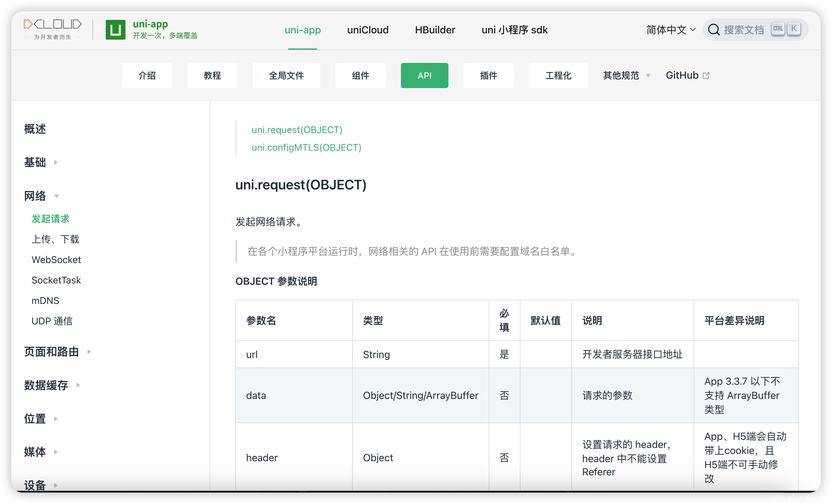Screen dimensions: 832x504
Task: Click the Object/String/ArrayBuffer type cell
Action: (x=420, y=395)
